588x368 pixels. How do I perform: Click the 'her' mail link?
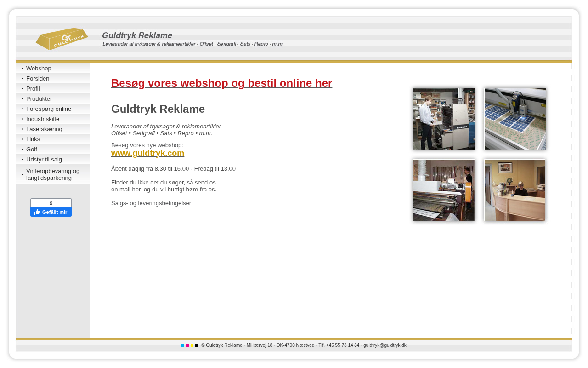click(136, 189)
